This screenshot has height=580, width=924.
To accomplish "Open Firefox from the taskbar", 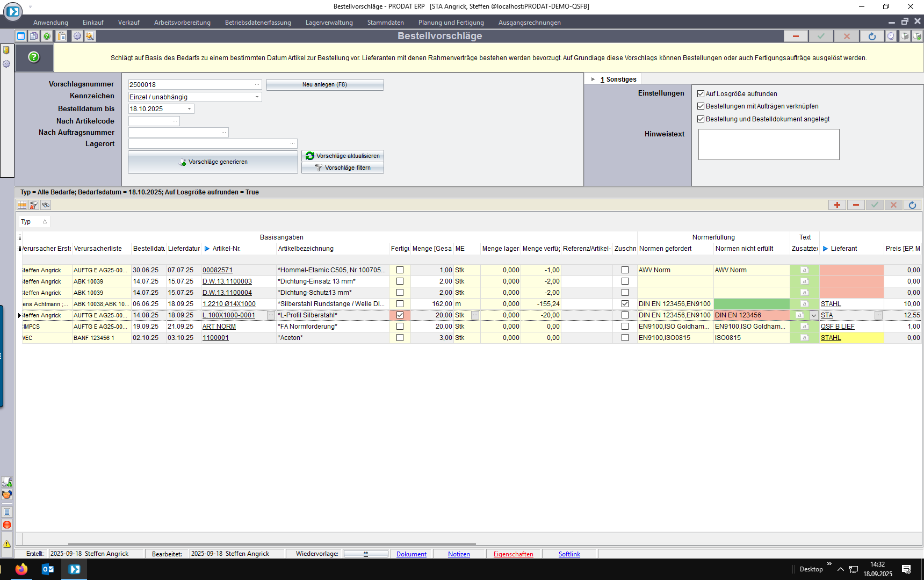I will click(21, 569).
